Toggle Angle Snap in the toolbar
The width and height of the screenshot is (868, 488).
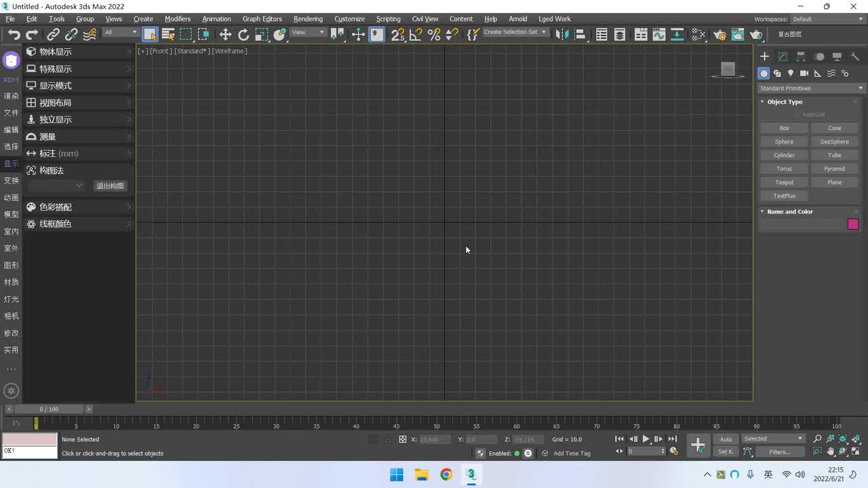[x=416, y=35]
